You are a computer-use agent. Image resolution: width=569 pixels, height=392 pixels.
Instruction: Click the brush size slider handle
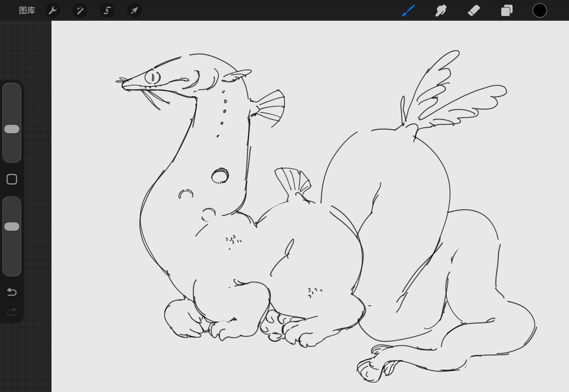(12, 129)
